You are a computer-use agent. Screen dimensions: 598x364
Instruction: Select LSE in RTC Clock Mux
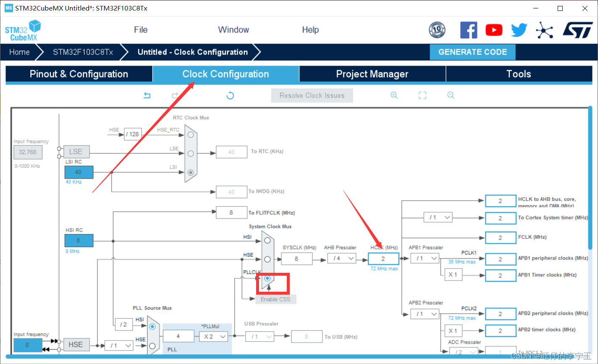point(191,153)
